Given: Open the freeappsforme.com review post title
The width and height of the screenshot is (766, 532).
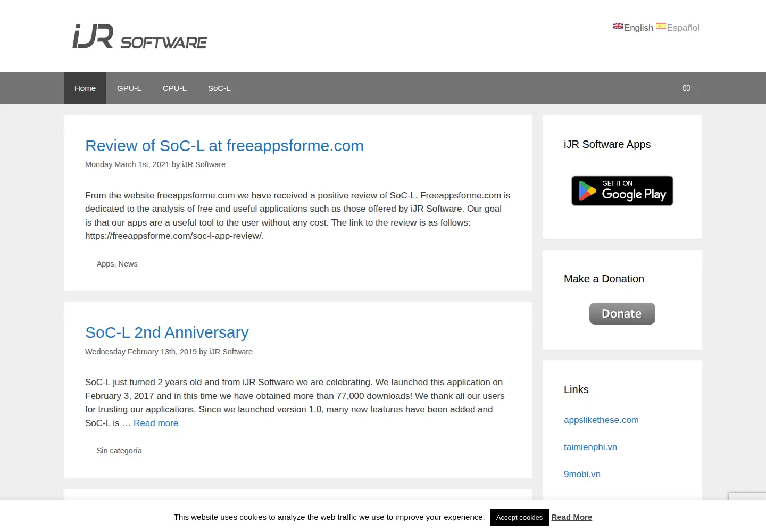Looking at the screenshot, I should (224, 146).
